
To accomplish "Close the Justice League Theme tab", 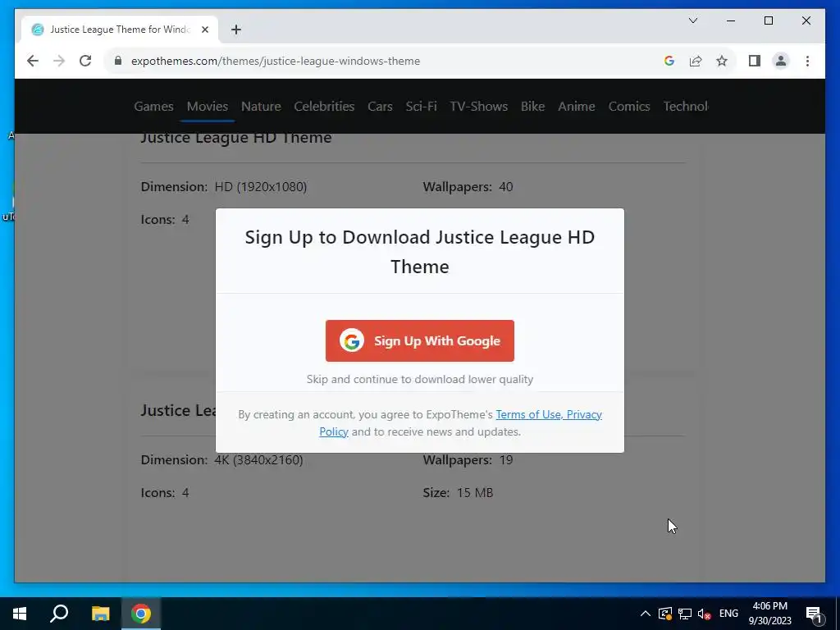I will (x=204, y=30).
